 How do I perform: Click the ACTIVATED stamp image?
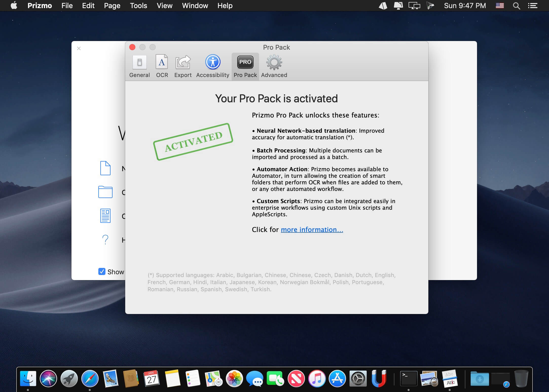pyautogui.click(x=193, y=142)
